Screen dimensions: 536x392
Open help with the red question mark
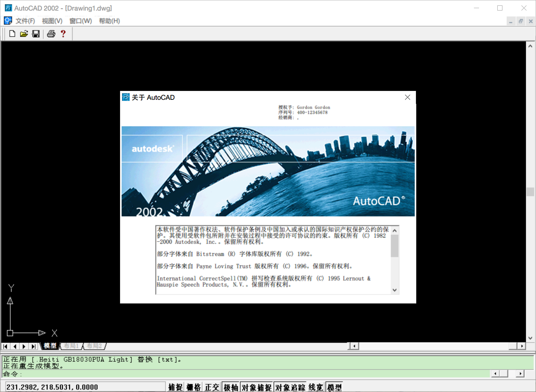point(63,34)
